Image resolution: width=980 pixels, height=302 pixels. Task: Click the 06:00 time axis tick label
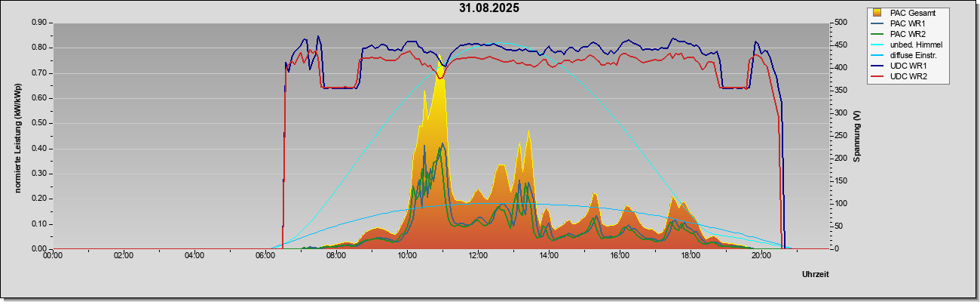265,257
